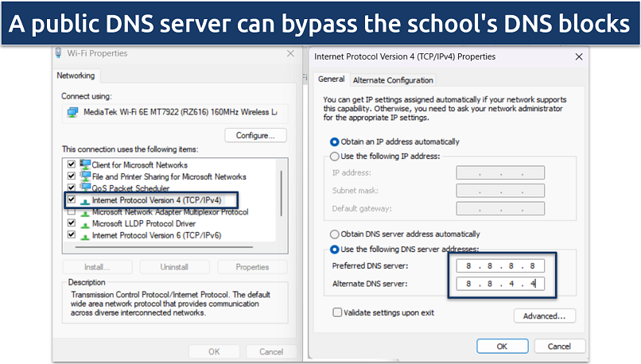641x364 pixels.
Task: Select the QoS Packet Scheduler icon
Action: click(x=85, y=188)
